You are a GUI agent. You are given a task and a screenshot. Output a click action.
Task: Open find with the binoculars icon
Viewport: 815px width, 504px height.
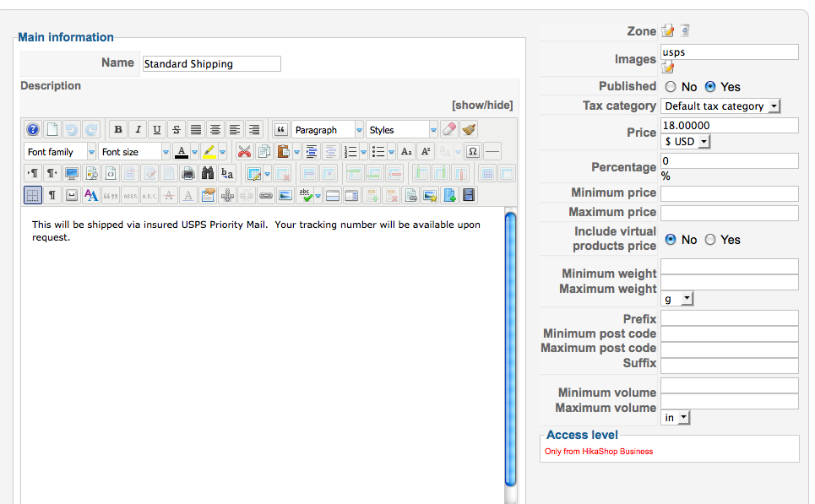tap(208, 173)
